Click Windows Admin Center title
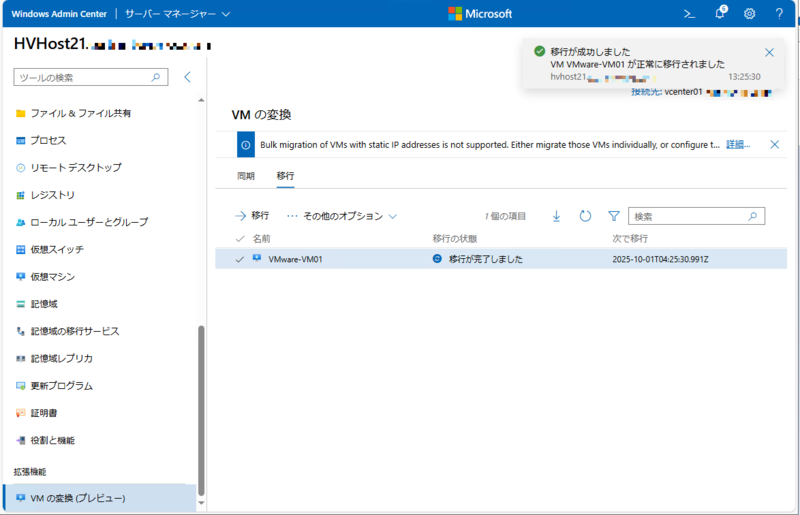 click(x=59, y=14)
